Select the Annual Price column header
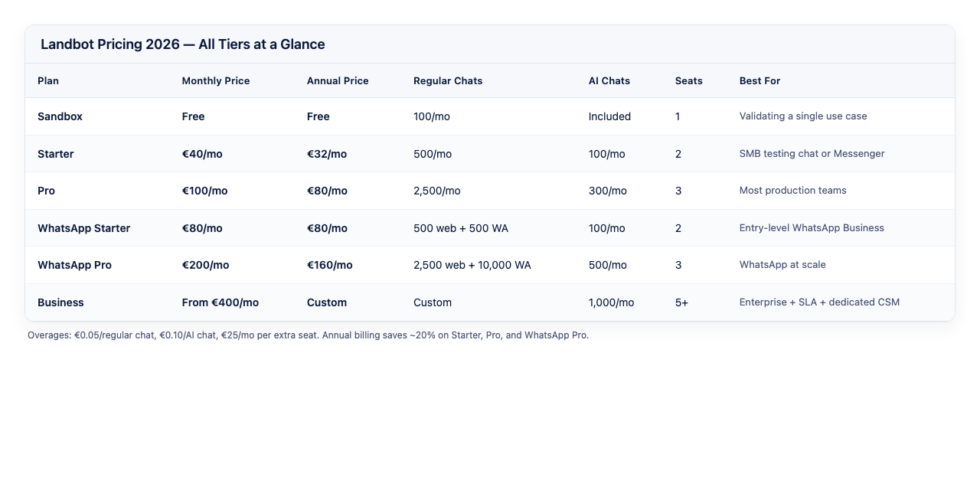980x490 pixels. point(338,80)
